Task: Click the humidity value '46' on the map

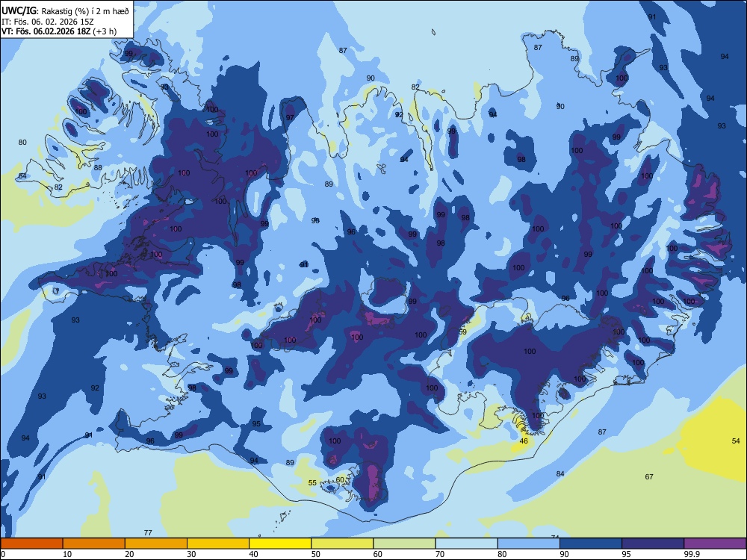Action: (524, 441)
